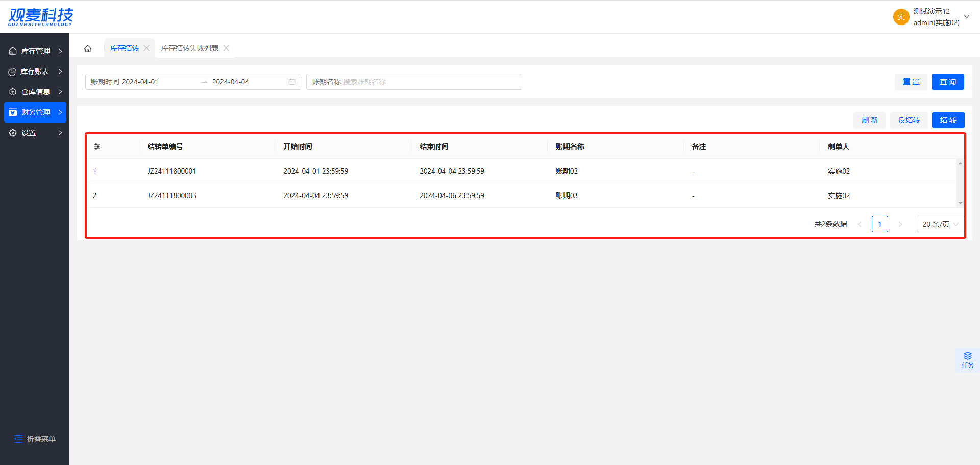Screen dimensions: 980x465
Task: Click end time 2024-04-06 23:59:59
Action: coord(452,195)
